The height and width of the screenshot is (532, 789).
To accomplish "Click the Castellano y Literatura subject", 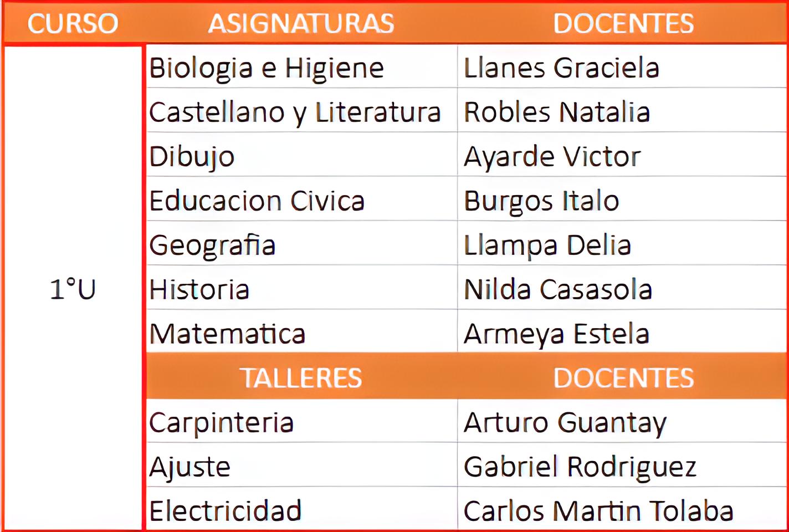I will [295, 112].
